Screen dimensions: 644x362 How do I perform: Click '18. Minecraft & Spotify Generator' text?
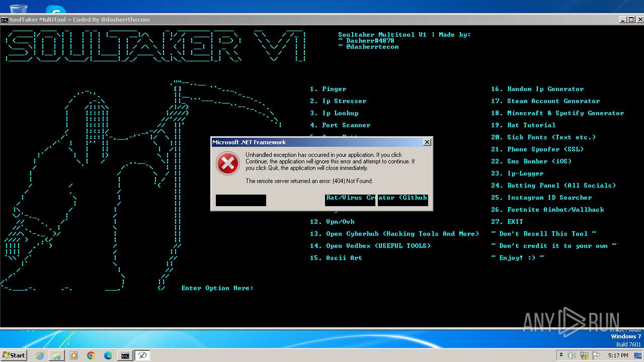[557, 113]
